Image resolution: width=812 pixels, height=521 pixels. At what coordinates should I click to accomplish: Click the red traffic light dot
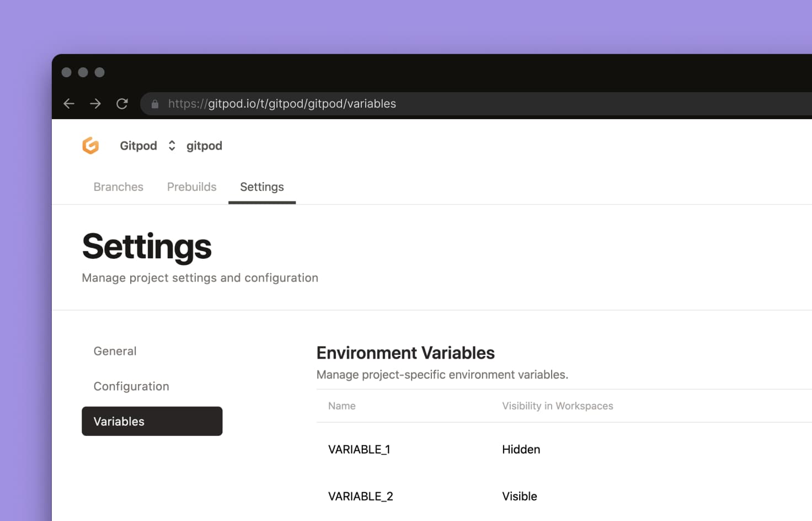point(67,72)
